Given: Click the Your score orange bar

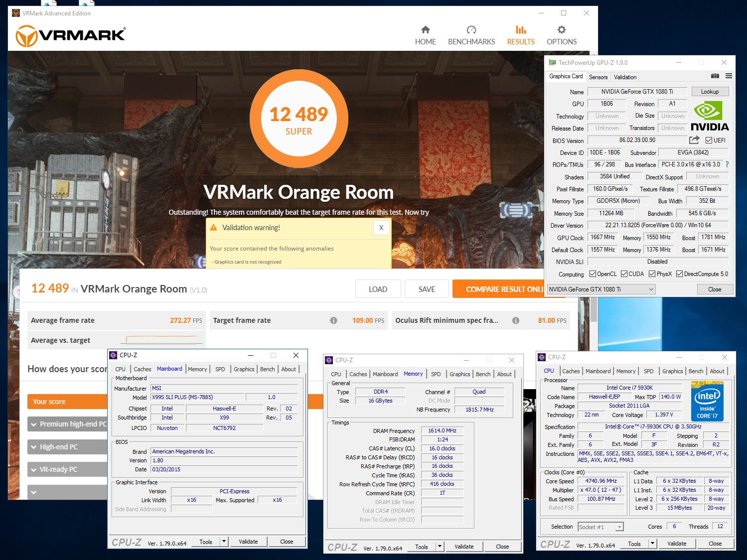Looking at the screenshot, I should tap(68, 402).
